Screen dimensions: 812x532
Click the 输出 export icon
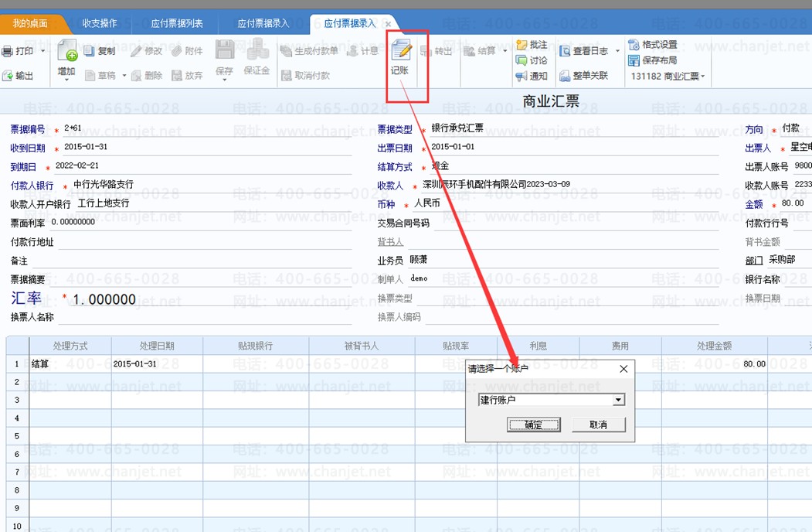7,76
